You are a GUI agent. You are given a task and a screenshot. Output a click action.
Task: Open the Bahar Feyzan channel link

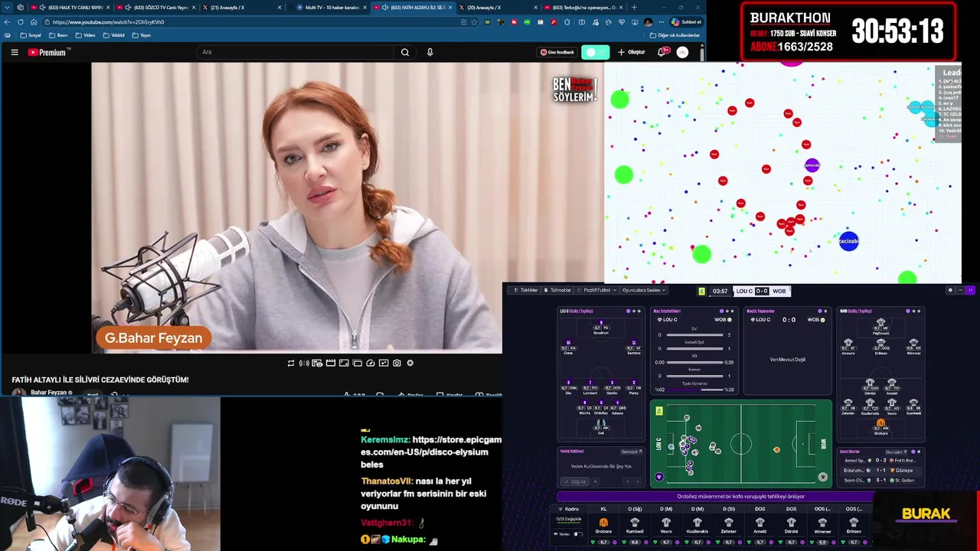coord(48,393)
